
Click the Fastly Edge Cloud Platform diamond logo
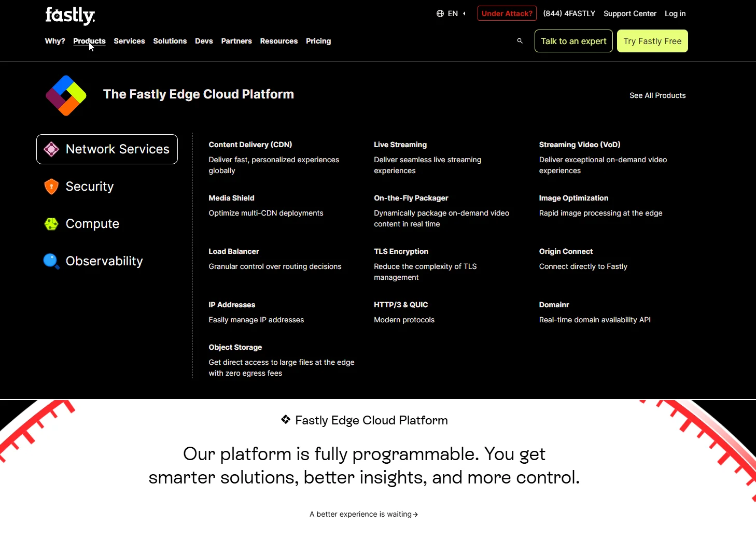(x=66, y=95)
